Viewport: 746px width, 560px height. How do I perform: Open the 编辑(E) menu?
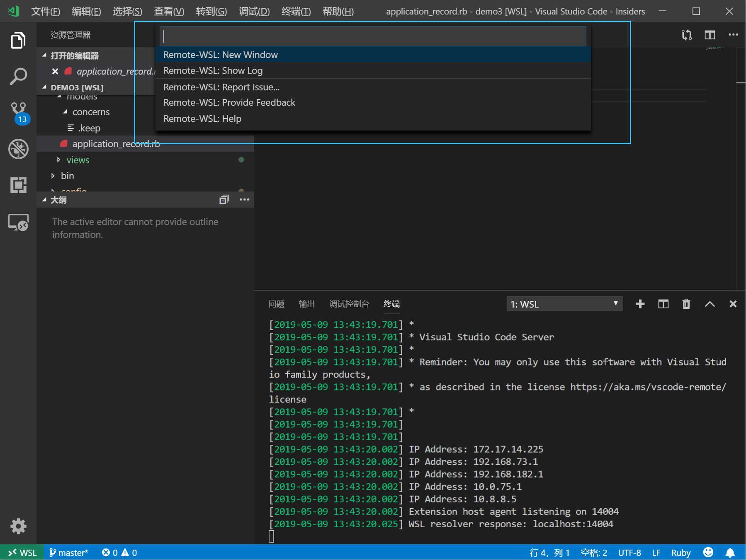(x=86, y=11)
